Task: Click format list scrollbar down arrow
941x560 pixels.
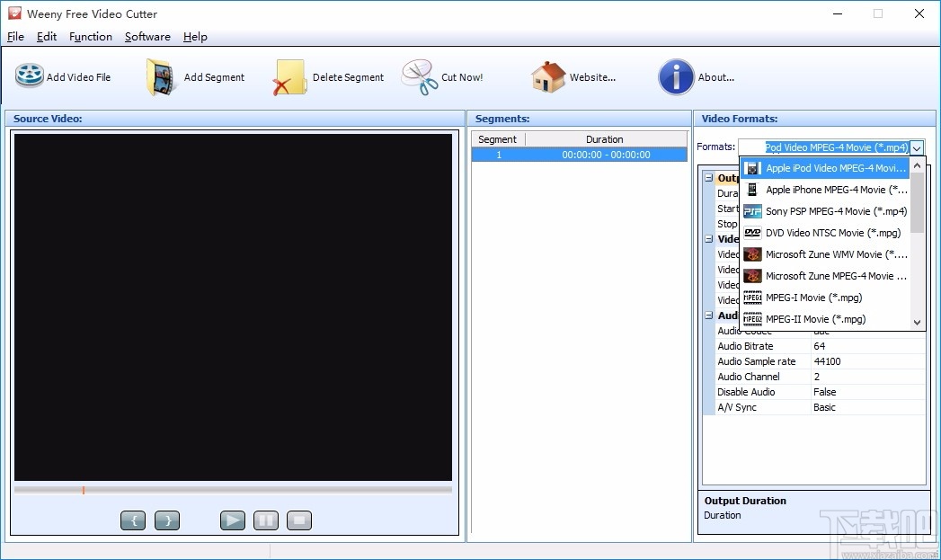Action: tap(917, 323)
